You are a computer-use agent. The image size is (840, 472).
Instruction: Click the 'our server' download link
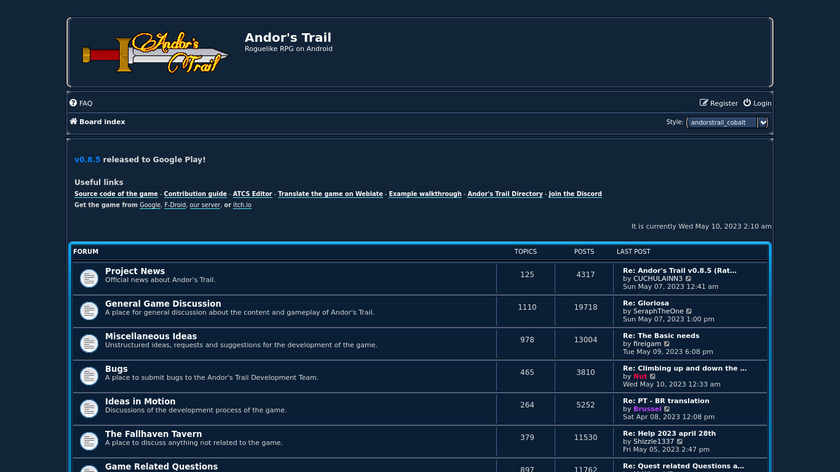pos(205,205)
